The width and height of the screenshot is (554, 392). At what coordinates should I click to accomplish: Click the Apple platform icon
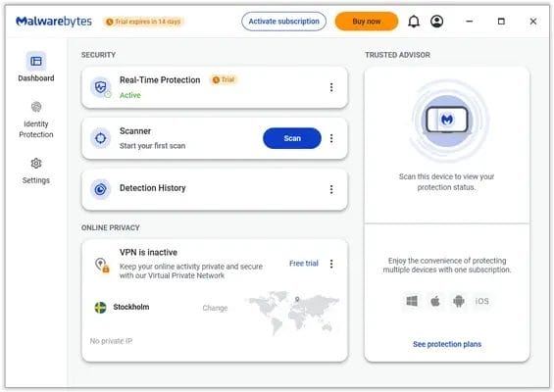[x=435, y=301]
